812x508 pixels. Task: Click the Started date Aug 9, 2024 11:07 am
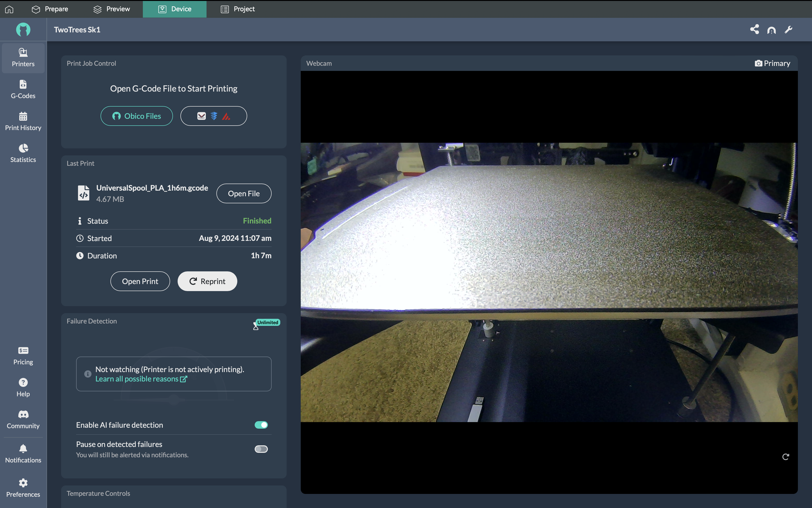pos(235,238)
